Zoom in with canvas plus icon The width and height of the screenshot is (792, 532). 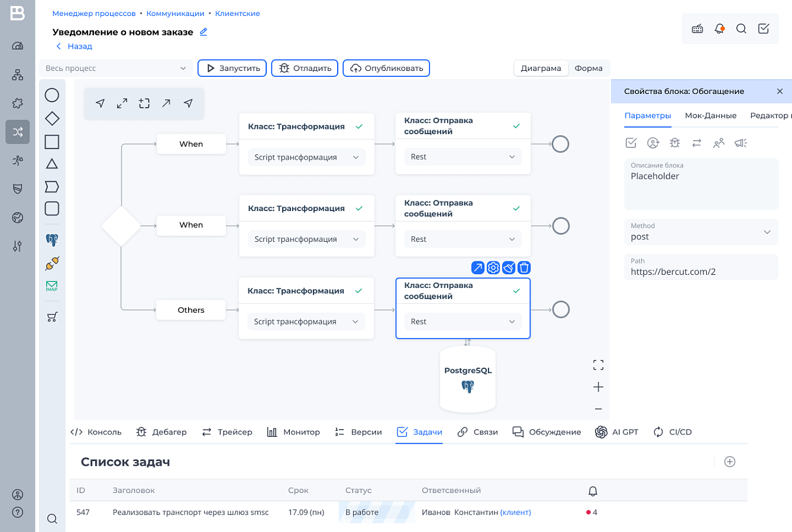point(598,387)
